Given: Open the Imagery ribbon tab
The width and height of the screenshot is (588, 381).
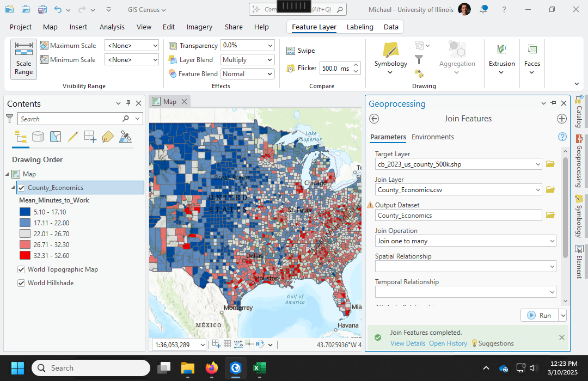Looking at the screenshot, I should pyautogui.click(x=199, y=27).
